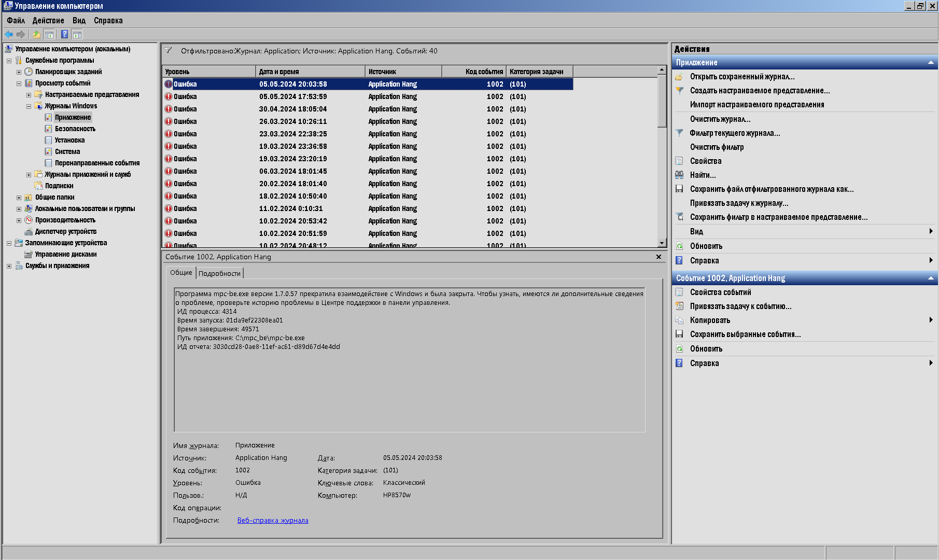The height and width of the screenshot is (560, 939).
Task: Click the Event Viewer icon next to Просмотр событий
Action: click(x=29, y=83)
